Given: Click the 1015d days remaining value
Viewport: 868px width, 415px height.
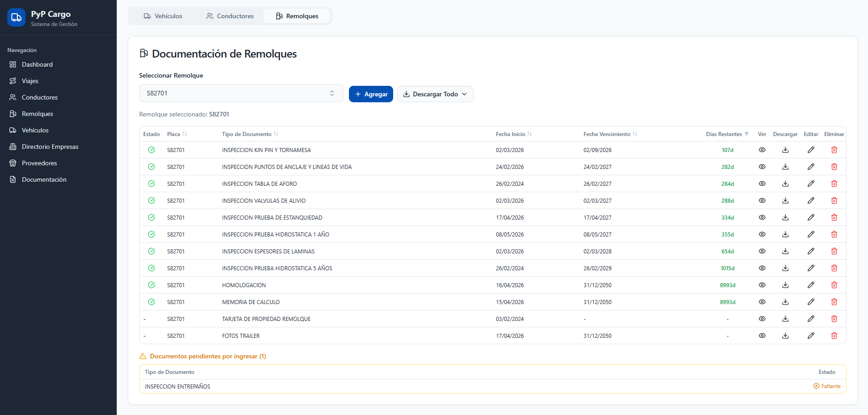Looking at the screenshot, I should pyautogui.click(x=728, y=268).
